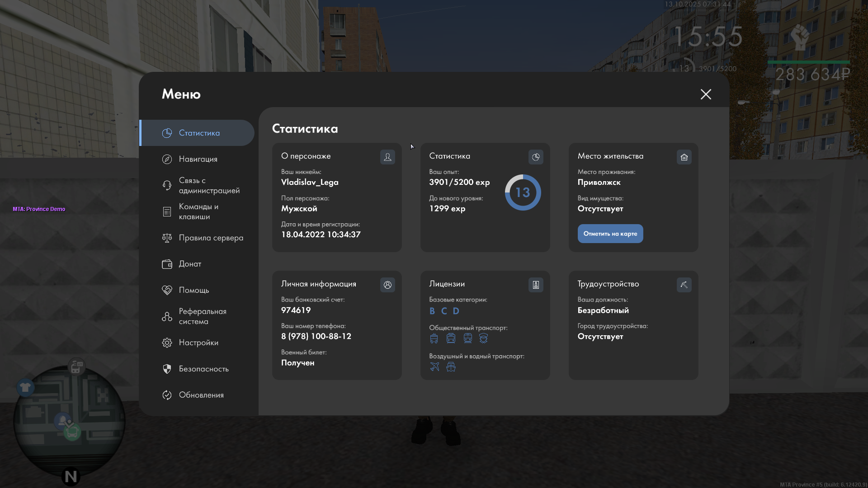The image size is (868, 488).
Task: Click the license category B letter
Action: (432, 311)
